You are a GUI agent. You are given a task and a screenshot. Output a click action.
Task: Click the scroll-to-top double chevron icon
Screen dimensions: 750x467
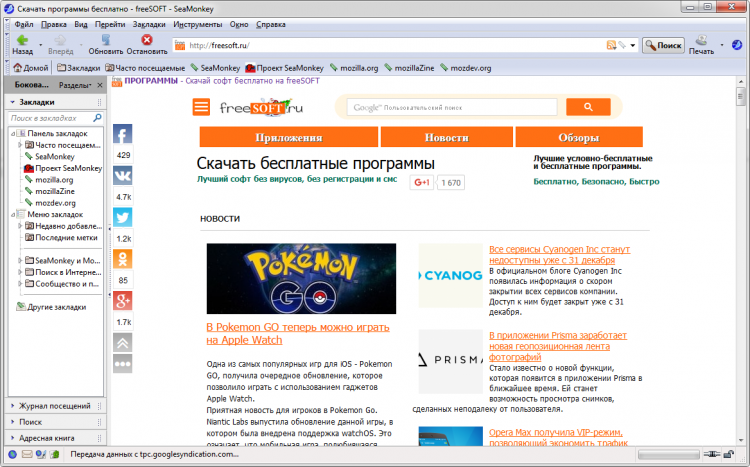(x=122, y=343)
